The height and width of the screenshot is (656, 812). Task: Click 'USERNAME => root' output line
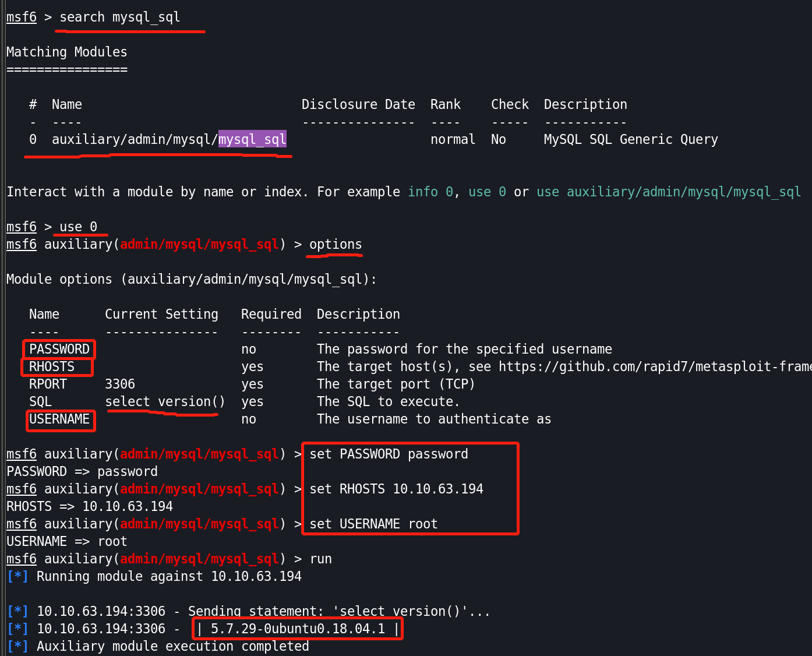[67, 541]
